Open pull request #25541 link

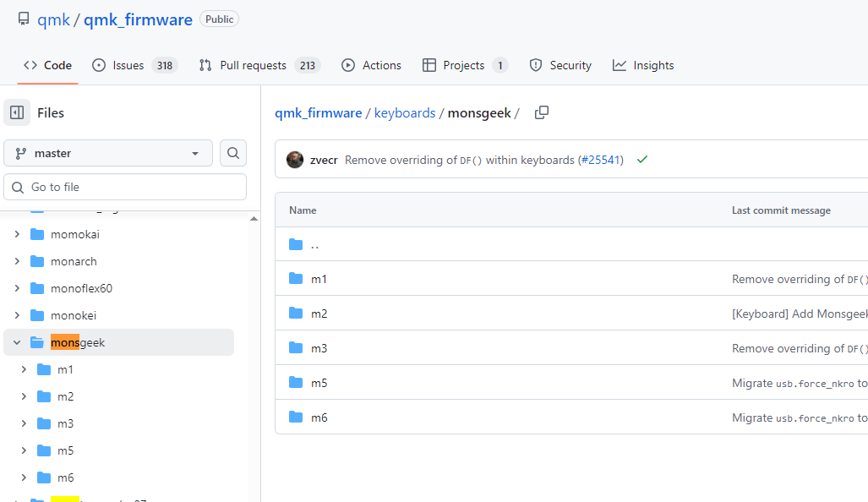click(600, 160)
